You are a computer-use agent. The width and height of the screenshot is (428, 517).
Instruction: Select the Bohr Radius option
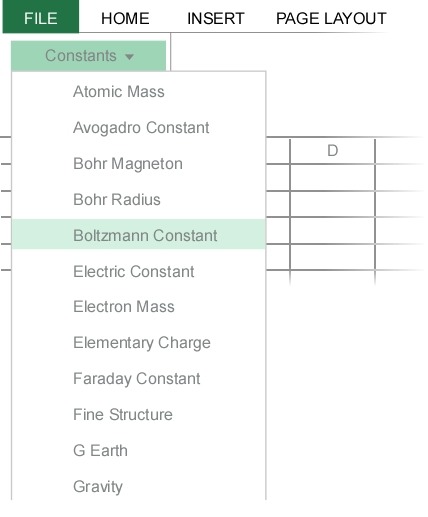tap(139, 200)
